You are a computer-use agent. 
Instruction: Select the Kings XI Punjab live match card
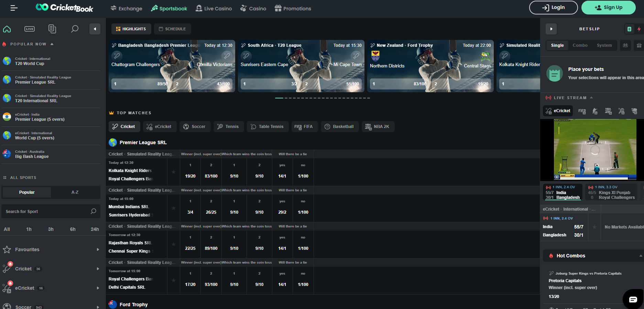(x=612, y=192)
